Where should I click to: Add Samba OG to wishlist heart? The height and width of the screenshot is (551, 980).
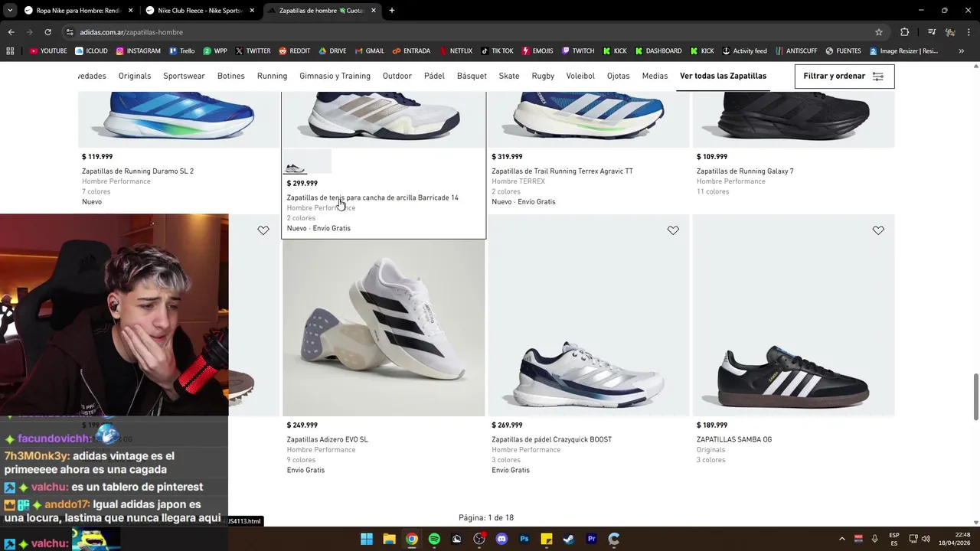(x=878, y=230)
